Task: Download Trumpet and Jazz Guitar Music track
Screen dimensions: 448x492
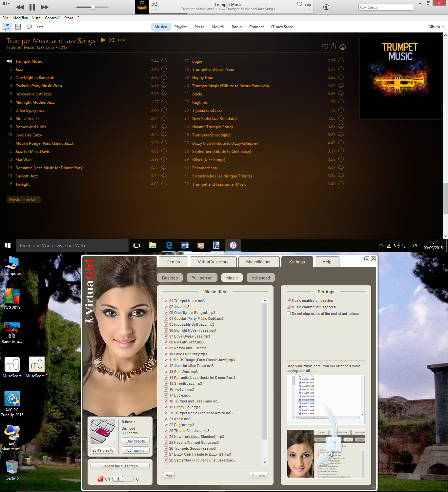Action: [341, 184]
